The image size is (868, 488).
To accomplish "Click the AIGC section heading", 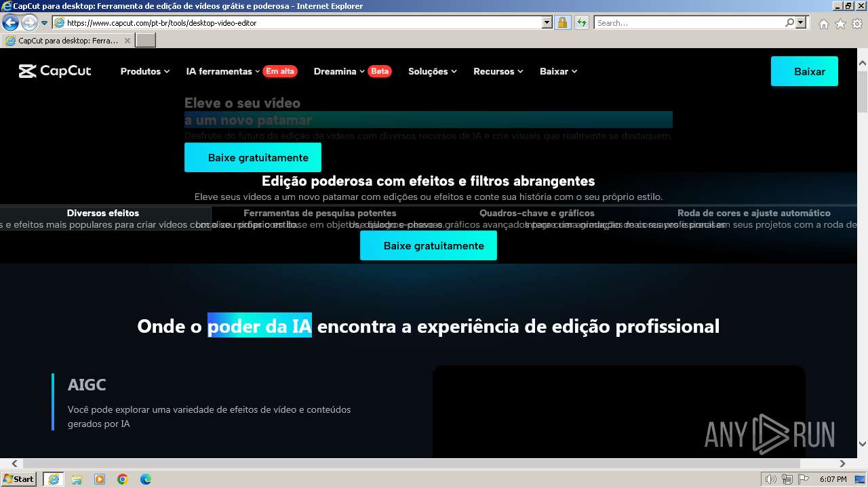I will (87, 384).
